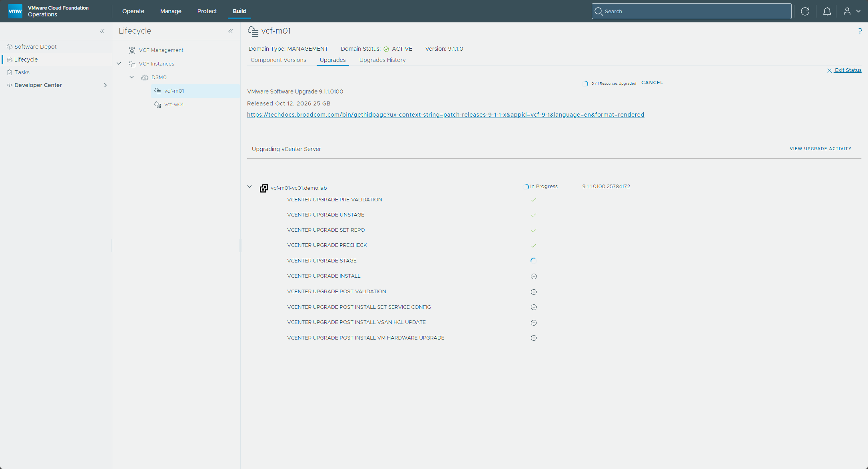868x469 pixels.
Task: Collapse the D3M0 tree node
Action: pos(132,77)
